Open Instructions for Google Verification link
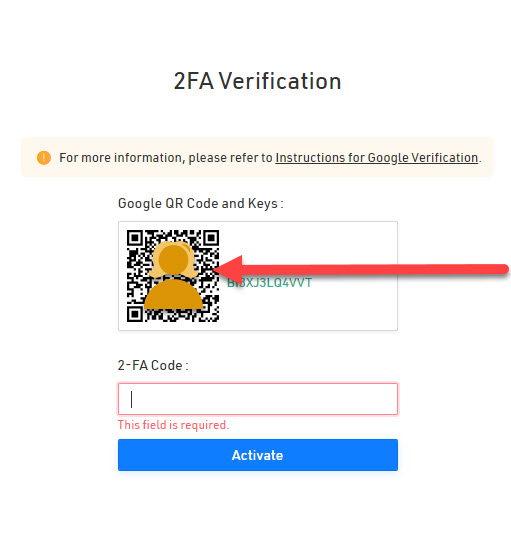The height and width of the screenshot is (541, 511). click(376, 158)
